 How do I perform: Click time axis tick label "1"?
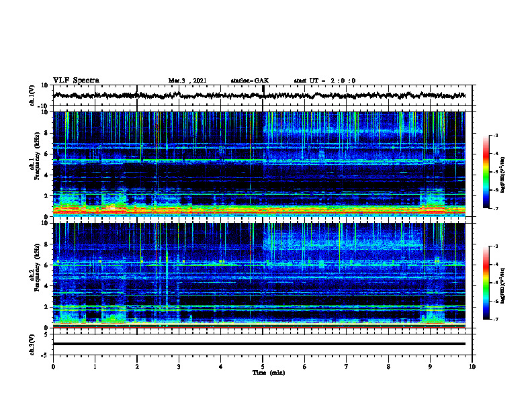coord(95,367)
